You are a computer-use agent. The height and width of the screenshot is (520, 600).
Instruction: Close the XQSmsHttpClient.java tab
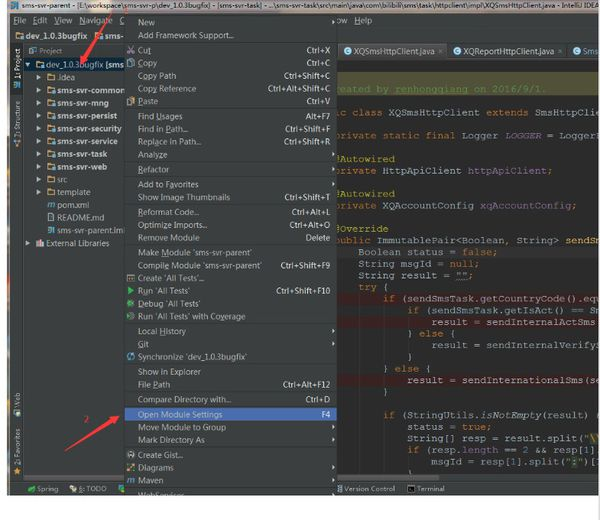pyautogui.click(x=441, y=51)
